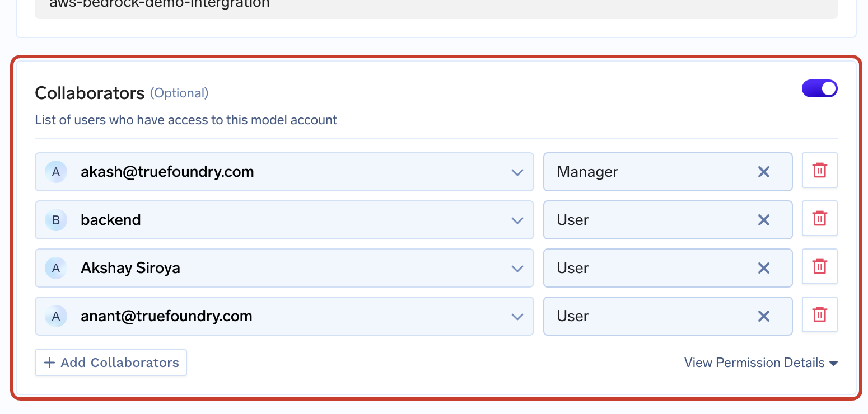Delete the backend collaborator row

click(820, 218)
